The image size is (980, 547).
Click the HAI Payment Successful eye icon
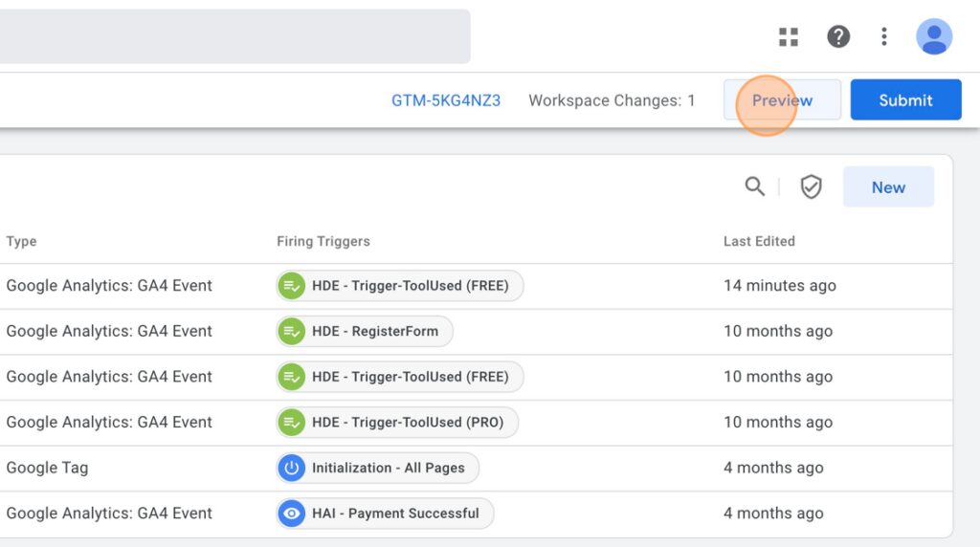291,514
